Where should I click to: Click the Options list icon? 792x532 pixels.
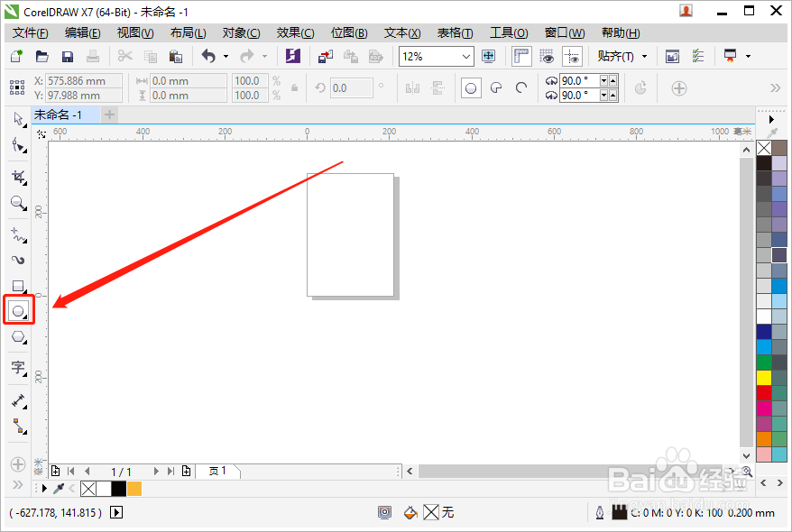pyautogui.click(x=698, y=56)
